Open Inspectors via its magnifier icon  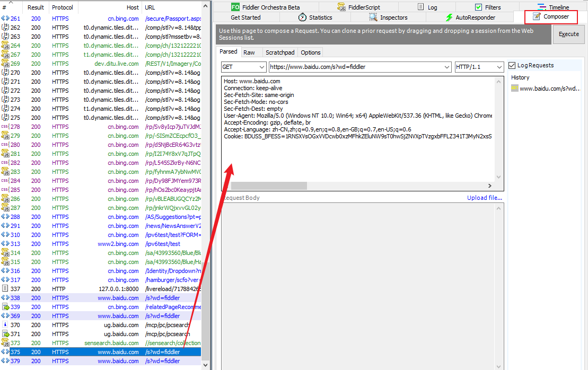tap(373, 17)
